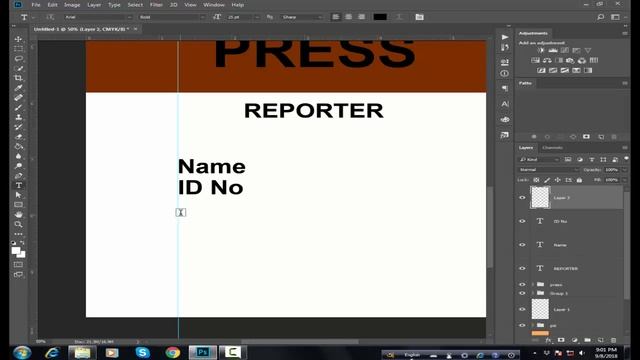The width and height of the screenshot is (640, 360).
Task: Toggle the Character and Paragraph panels
Action: pos(419,17)
